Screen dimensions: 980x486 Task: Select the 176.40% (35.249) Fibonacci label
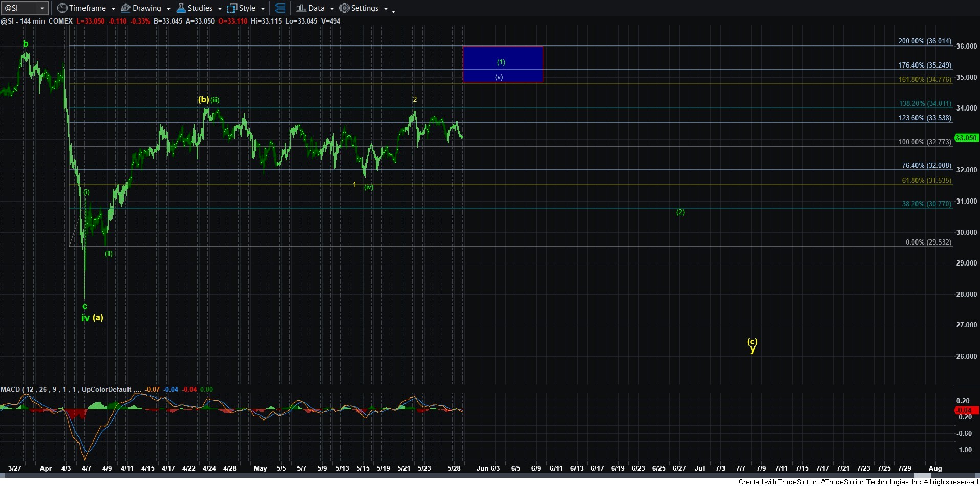tap(925, 65)
